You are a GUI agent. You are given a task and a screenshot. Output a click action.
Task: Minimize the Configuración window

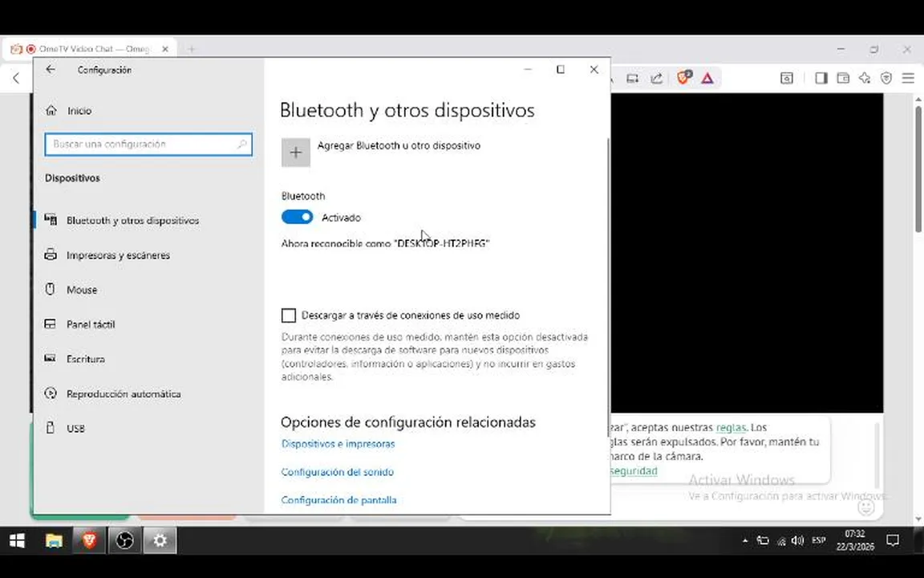click(528, 70)
